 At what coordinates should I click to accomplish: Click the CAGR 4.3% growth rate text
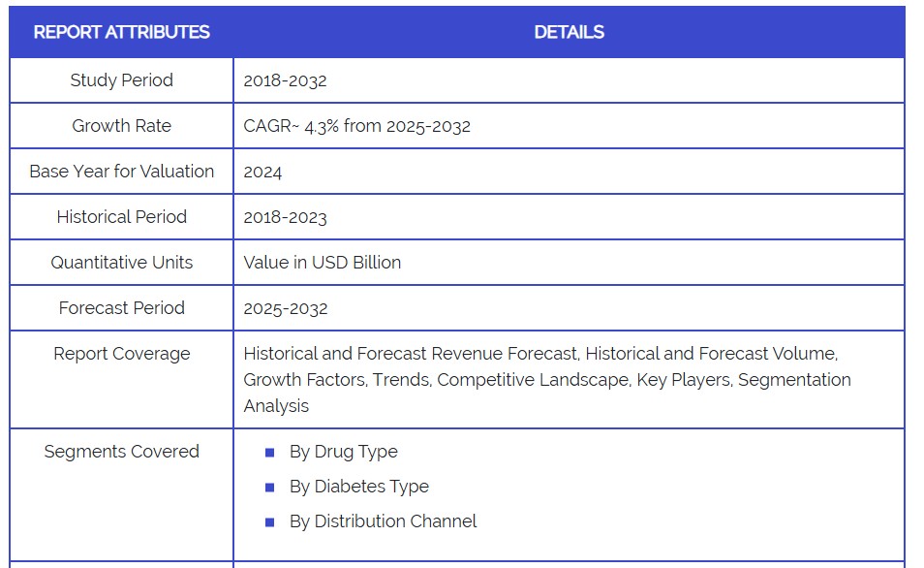356,126
